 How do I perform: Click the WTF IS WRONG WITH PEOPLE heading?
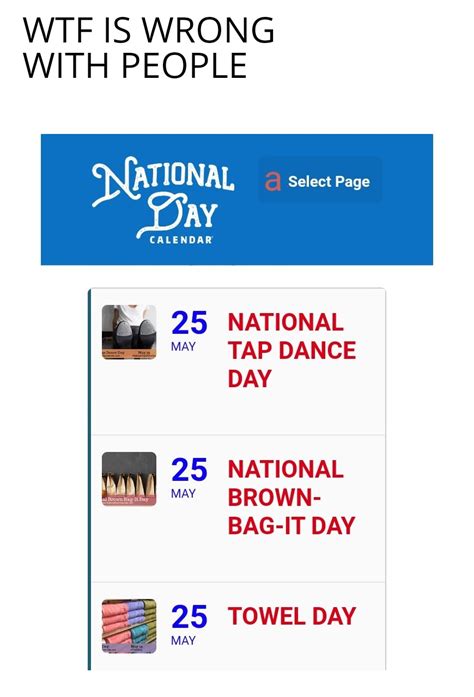pos(149,47)
